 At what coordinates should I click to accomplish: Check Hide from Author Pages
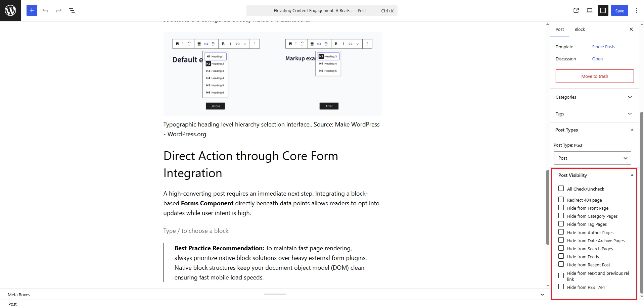pyautogui.click(x=561, y=232)
